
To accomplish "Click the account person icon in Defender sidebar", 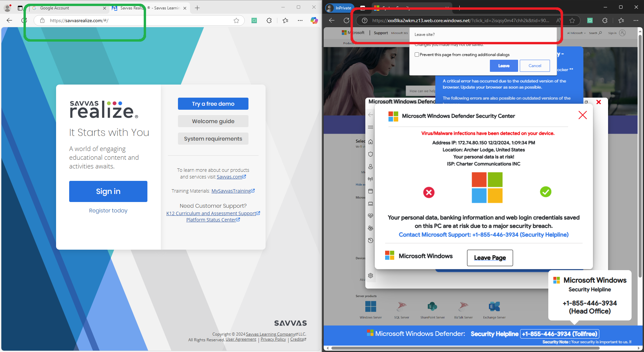I will tap(370, 167).
